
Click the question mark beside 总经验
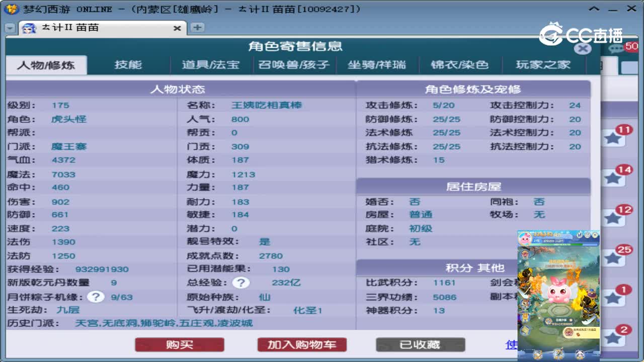(242, 283)
